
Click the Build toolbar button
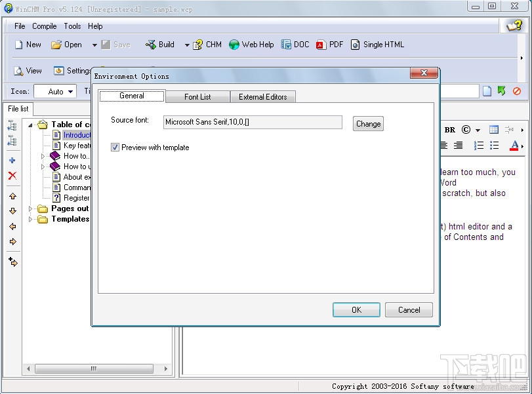click(160, 45)
